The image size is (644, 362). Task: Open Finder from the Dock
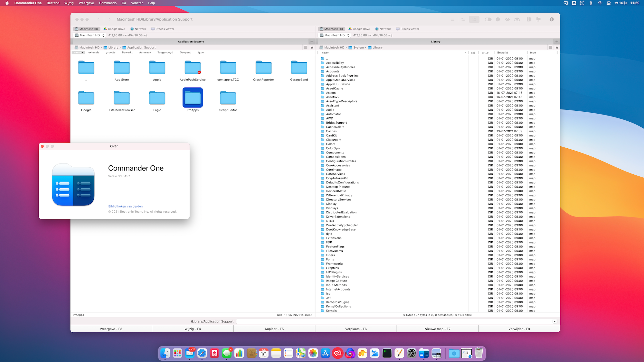pos(165,353)
